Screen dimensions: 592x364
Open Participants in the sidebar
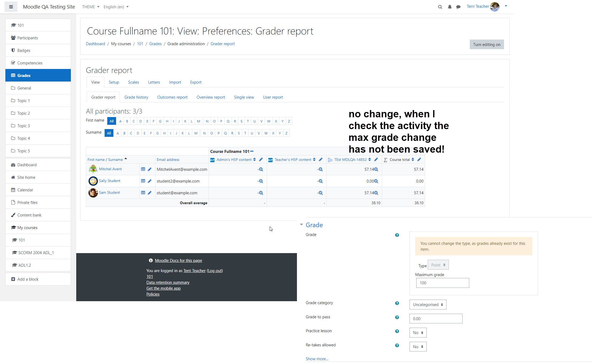click(38, 38)
